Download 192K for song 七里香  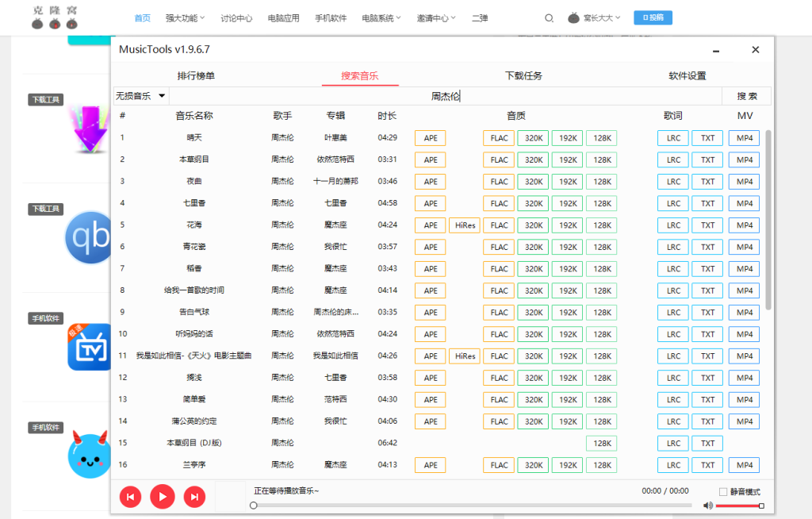pyautogui.click(x=568, y=203)
